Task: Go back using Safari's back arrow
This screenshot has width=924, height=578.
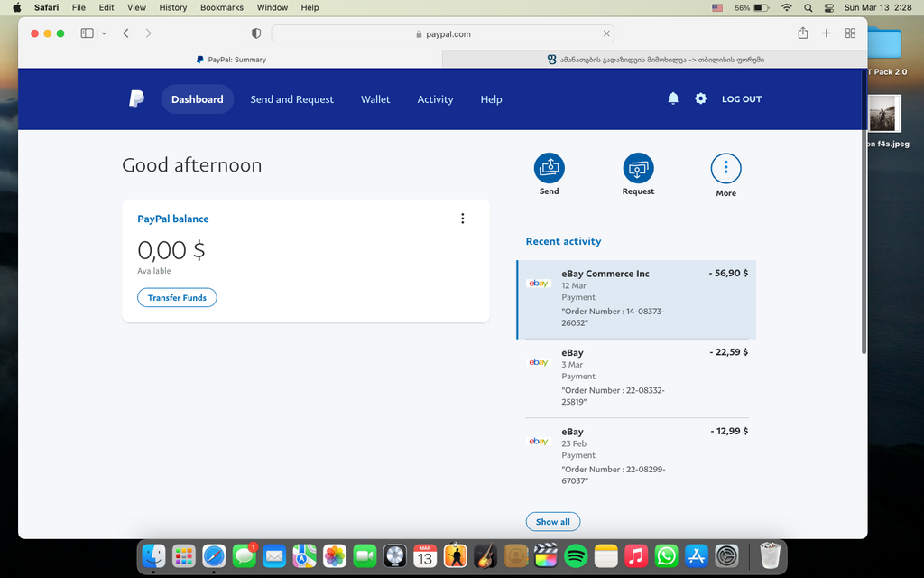Action: click(x=125, y=33)
